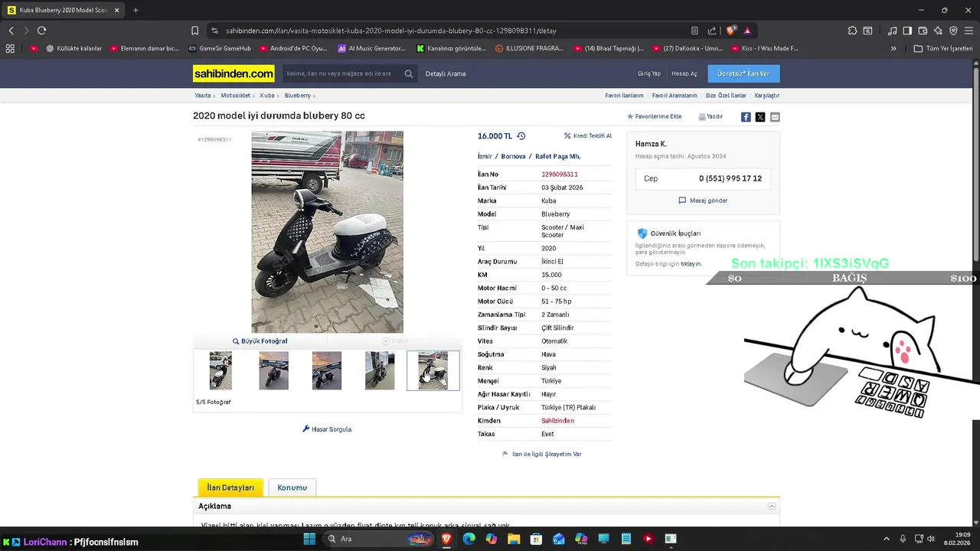Open the browser hamburger menu
The height and width of the screenshot is (551, 980).
point(969,31)
